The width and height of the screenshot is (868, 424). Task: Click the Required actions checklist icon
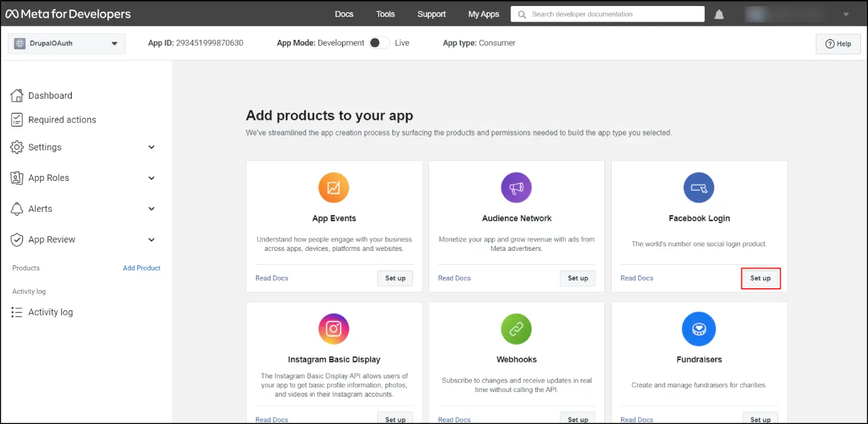point(17,119)
